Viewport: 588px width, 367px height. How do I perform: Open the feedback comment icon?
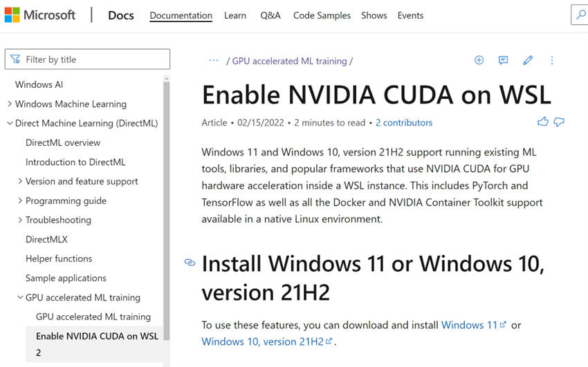[x=503, y=60]
